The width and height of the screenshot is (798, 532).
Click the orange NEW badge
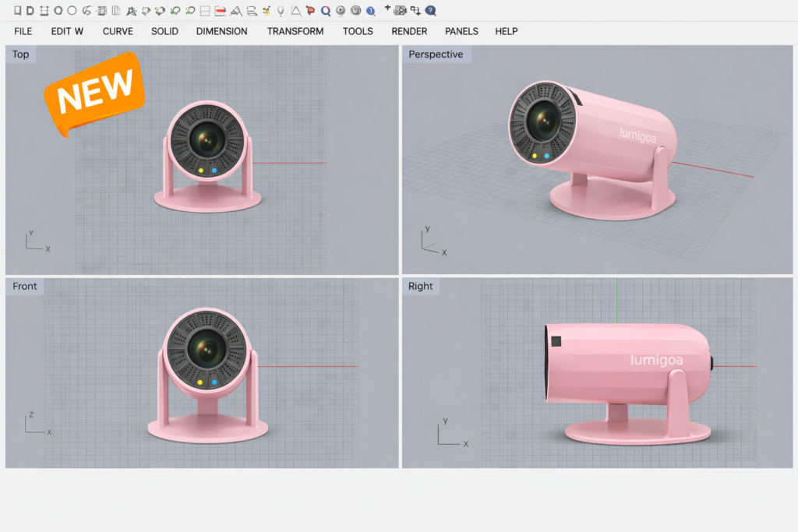point(95,93)
